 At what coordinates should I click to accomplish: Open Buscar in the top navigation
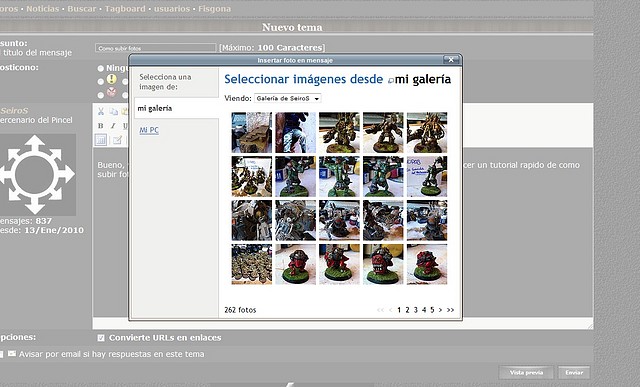pyautogui.click(x=82, y=9)
